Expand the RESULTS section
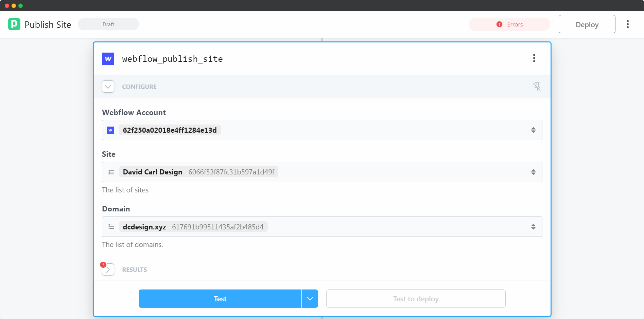The height and width of the screenshot is (319, 644). (108, 269)
